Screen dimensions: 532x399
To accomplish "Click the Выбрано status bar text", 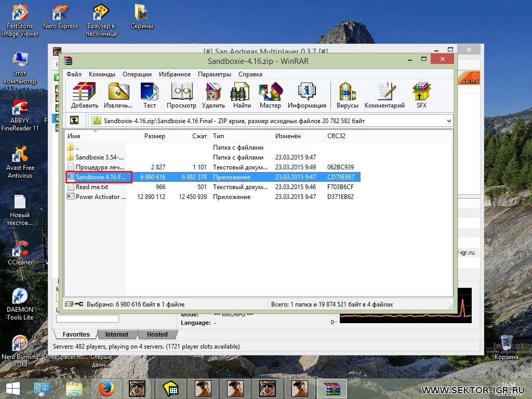I will click(x=136, y=304).
